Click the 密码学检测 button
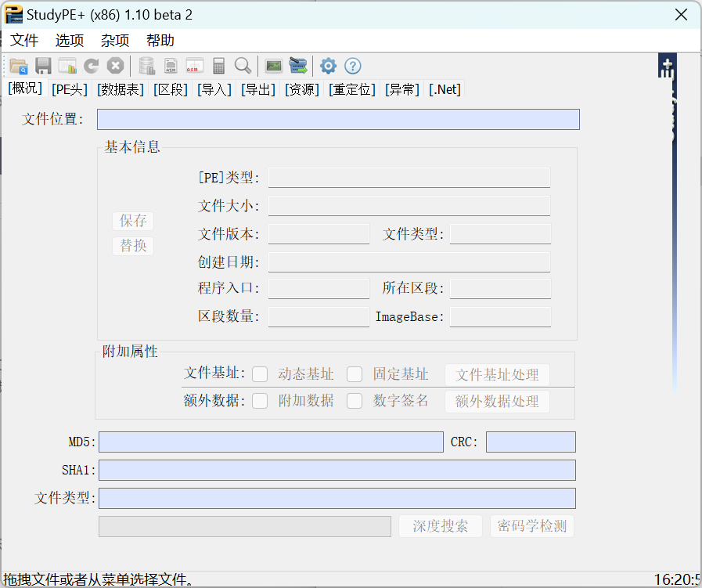This screenshot has width=702, height=588. click(532, 526)
